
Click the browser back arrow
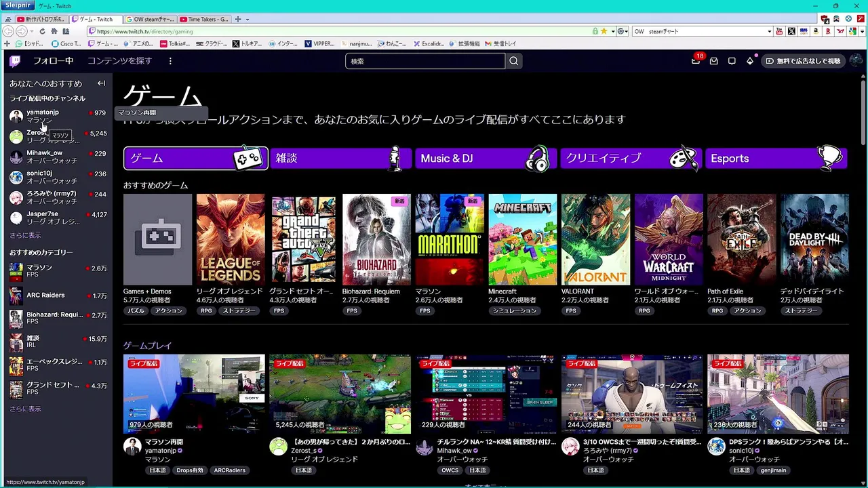point(9,31)
